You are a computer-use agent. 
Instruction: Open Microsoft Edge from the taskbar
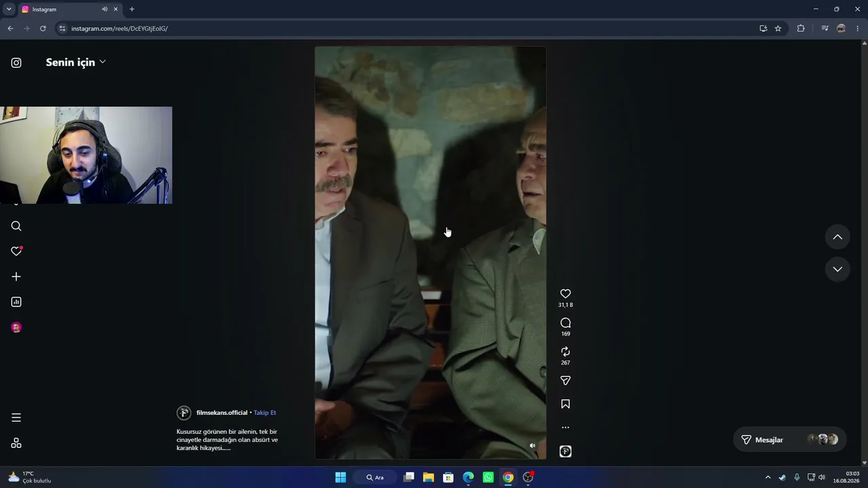point(468,477)
